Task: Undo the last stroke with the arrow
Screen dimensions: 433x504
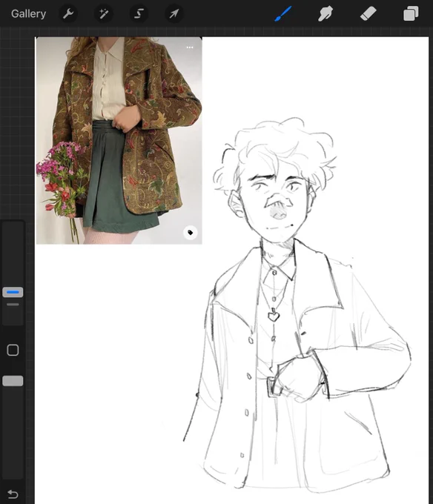Action: 13,494
